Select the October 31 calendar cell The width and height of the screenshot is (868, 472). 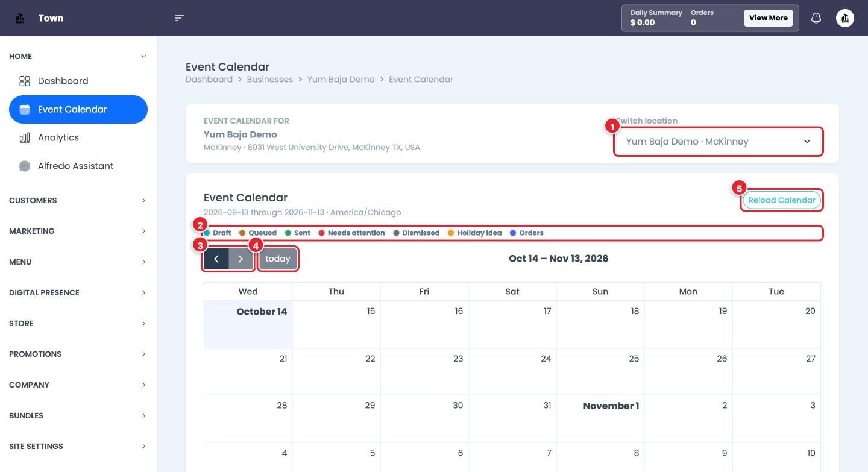pos(512,419)
